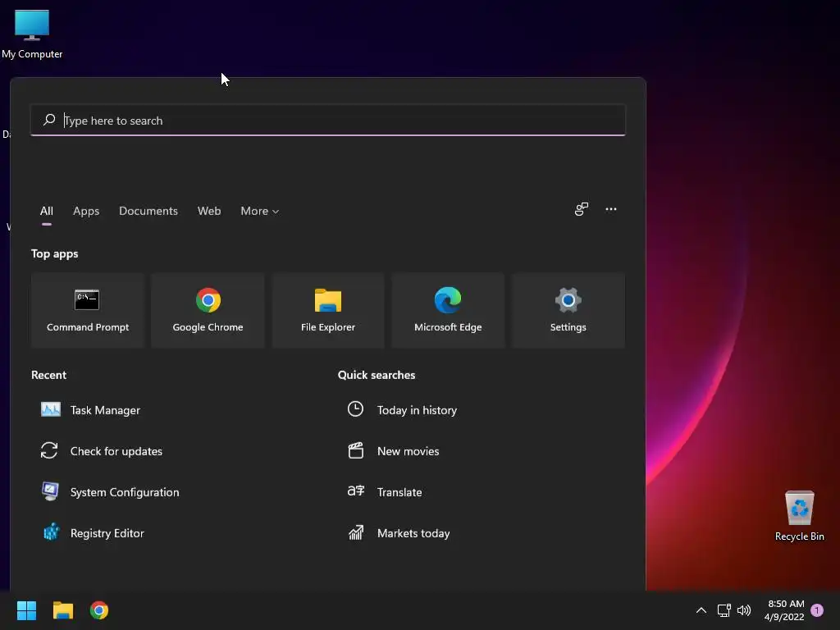Viewport: 840px width, 630px height.
Task: Select My Computer desktop icon
Action: 32,34
